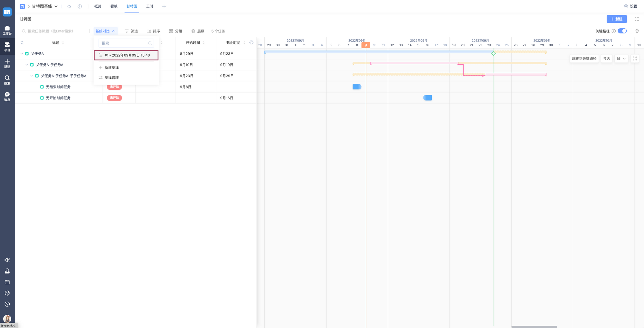Open the 日 time scale dropdown
644x328 pixels.
(x=621, y=59)
